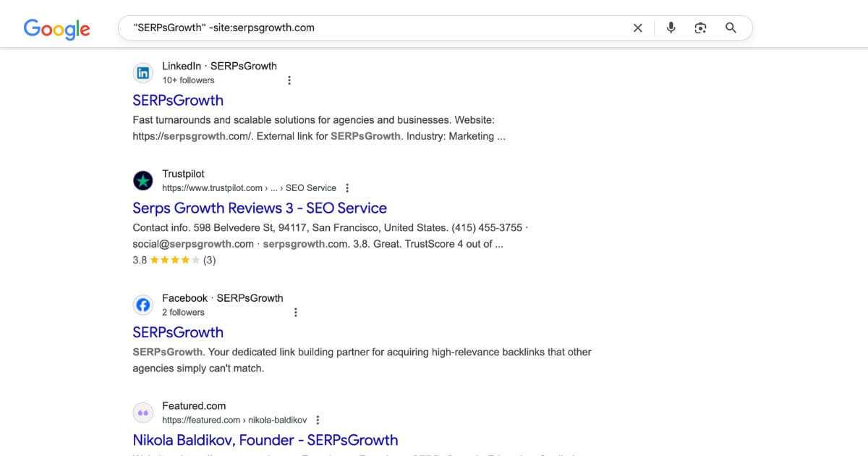Click the magnifying glass to search

(x=731, y=27)
